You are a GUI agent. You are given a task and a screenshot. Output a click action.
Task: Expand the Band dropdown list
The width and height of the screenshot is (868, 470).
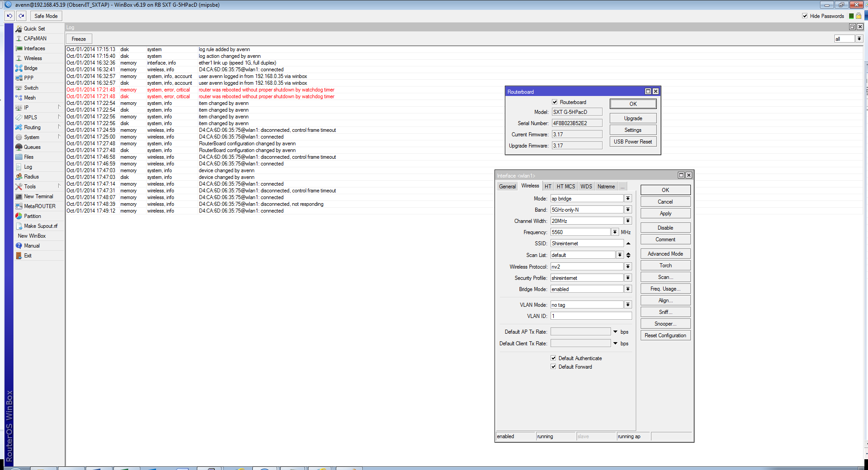(628, 209)
